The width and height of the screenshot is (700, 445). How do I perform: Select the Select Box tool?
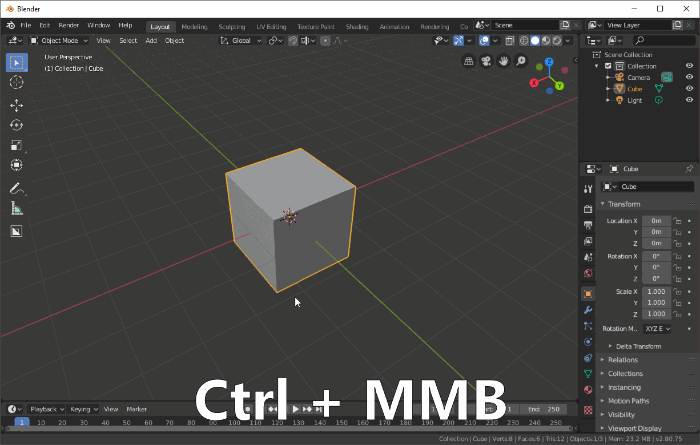pyautogui.click(x=17, y=62)
